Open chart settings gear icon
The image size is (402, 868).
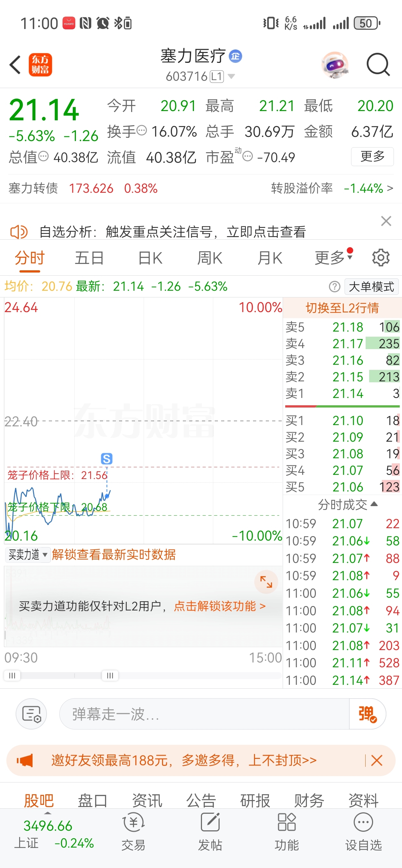[x=381, y=258]
